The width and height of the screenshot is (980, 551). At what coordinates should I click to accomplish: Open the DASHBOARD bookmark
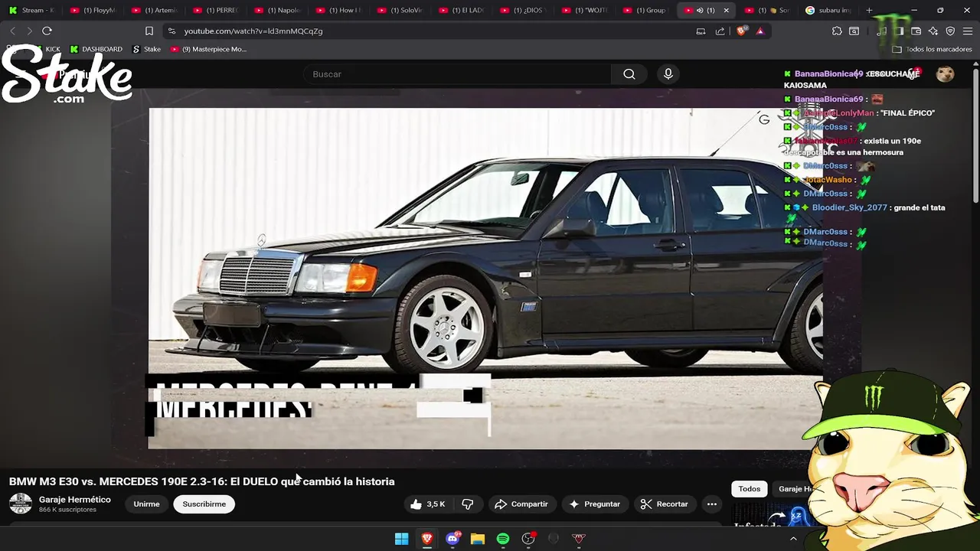pyautogui.click(x=96, y=49)
